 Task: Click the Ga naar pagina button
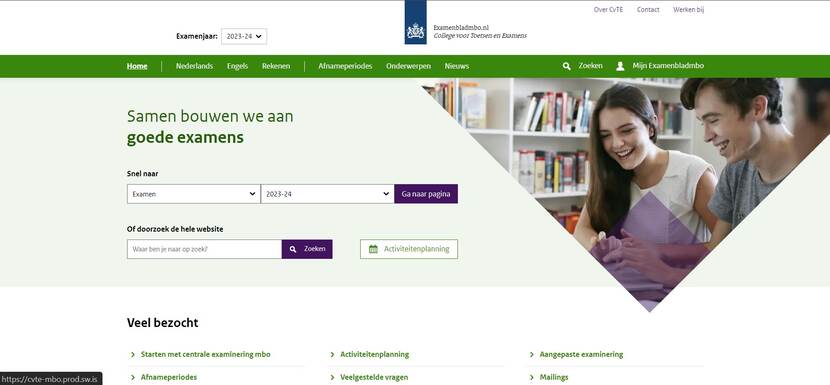coord(426,194)
